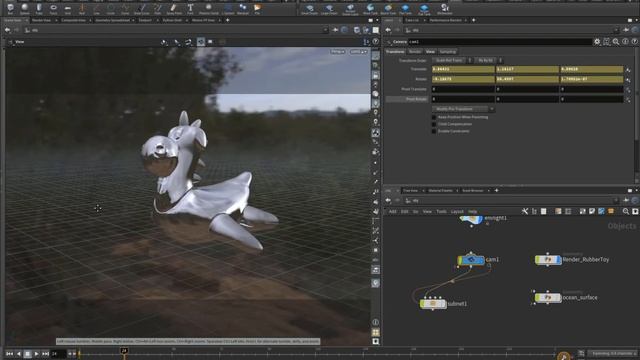
Task: Switch to Transform parameter tab
Action: (395, 52)
